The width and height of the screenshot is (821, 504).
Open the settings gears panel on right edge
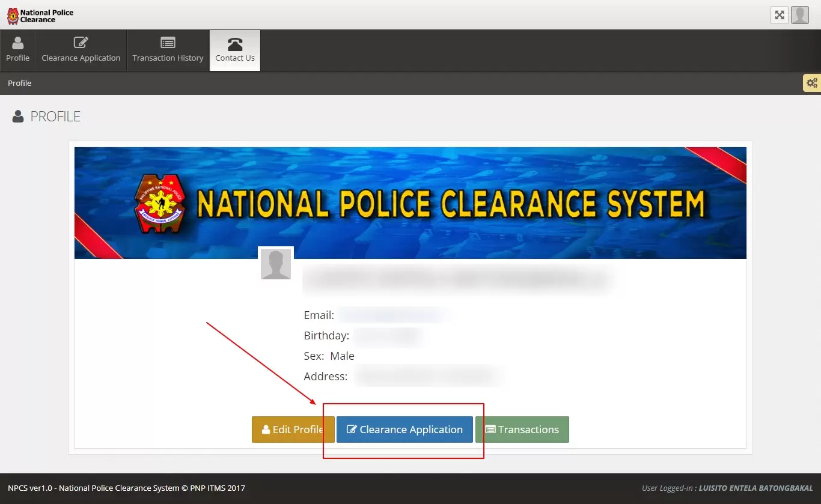click(811, 83)
